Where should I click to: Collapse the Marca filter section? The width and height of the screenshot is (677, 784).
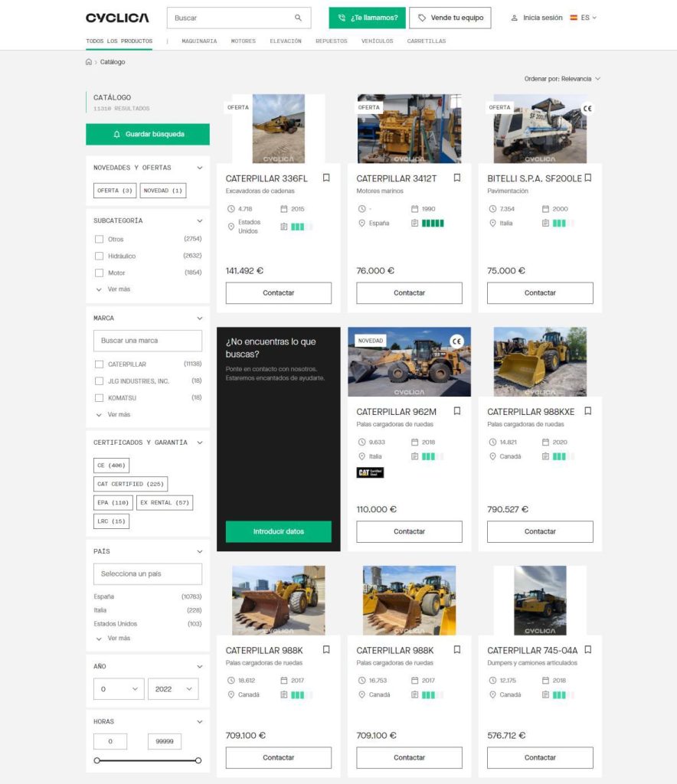click(x=199, y=318)
